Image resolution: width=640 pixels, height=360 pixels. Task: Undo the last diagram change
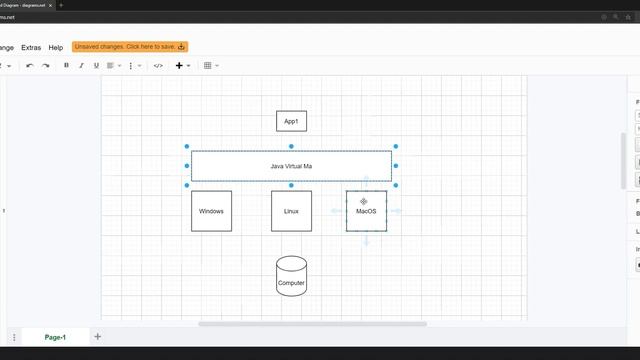29,66
